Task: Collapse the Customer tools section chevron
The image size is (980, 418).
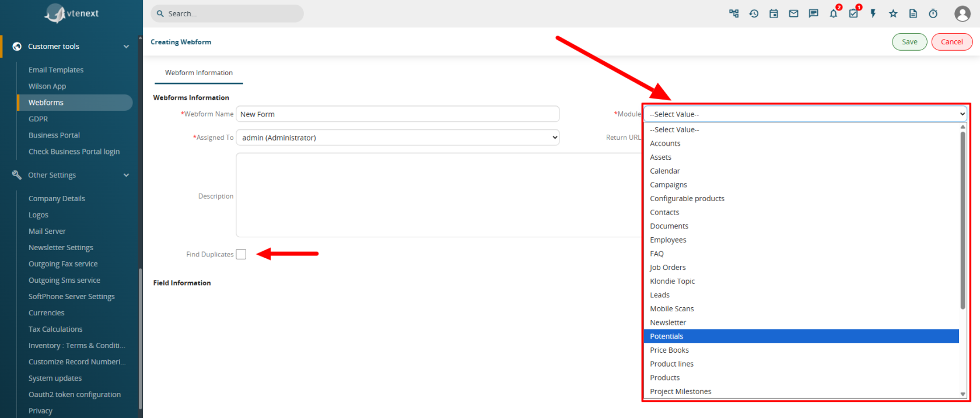Action: tap(126, 47)
